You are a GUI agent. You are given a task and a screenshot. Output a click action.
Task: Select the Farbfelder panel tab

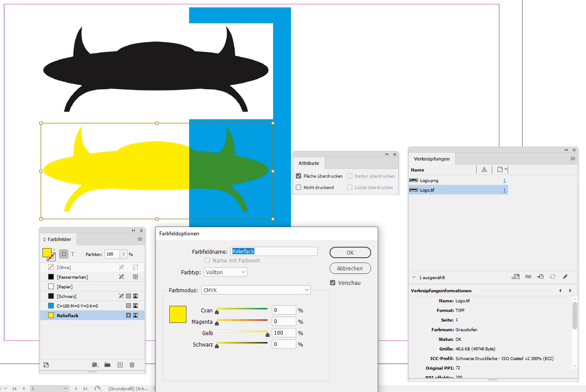tap(59, 239)
